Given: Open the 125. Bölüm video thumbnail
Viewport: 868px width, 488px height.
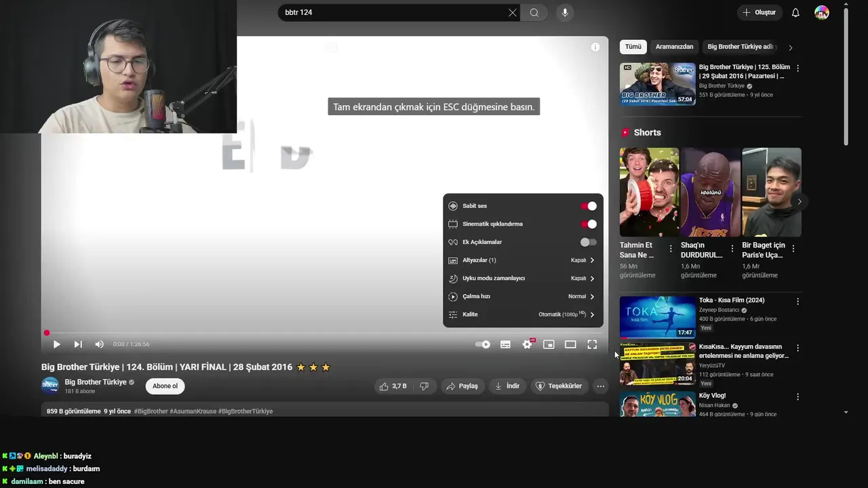Looking at the screenshot, I should [x=658, y=84].
